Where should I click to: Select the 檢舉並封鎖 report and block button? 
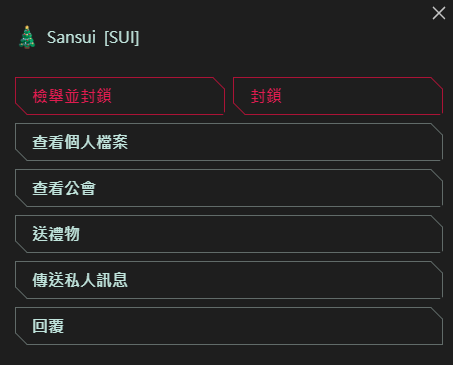[120, 96]
